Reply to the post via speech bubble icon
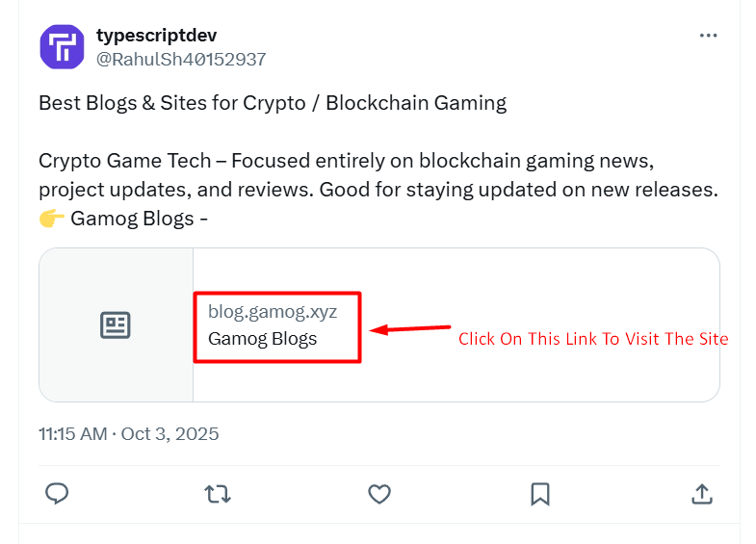This screenshot has width=756, height=544. pos(57,494)
